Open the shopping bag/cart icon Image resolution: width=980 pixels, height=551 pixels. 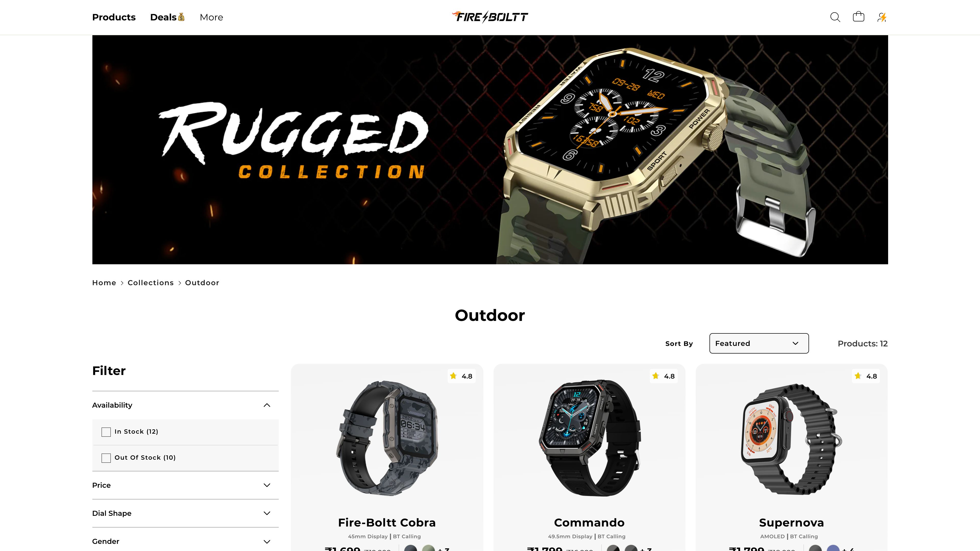858,17
